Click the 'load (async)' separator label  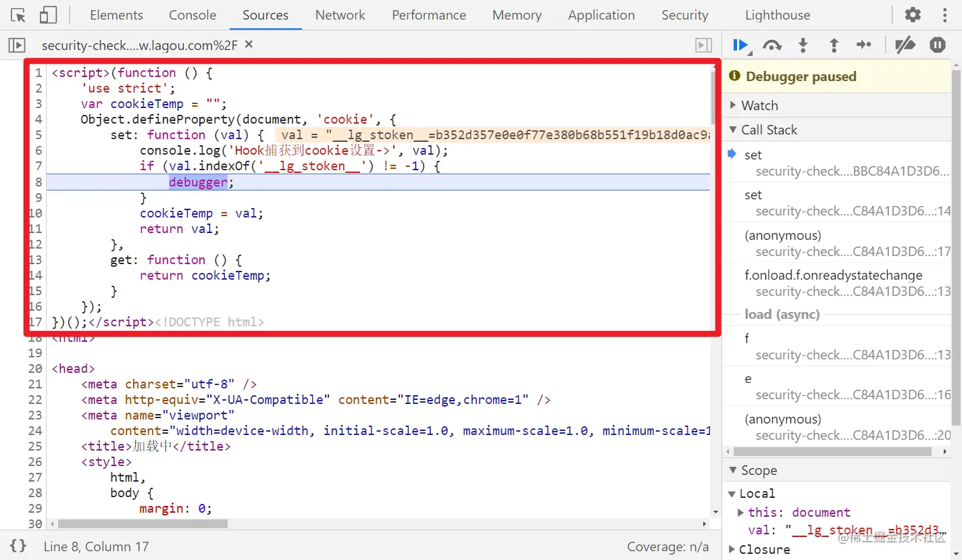tap(782, 314)
